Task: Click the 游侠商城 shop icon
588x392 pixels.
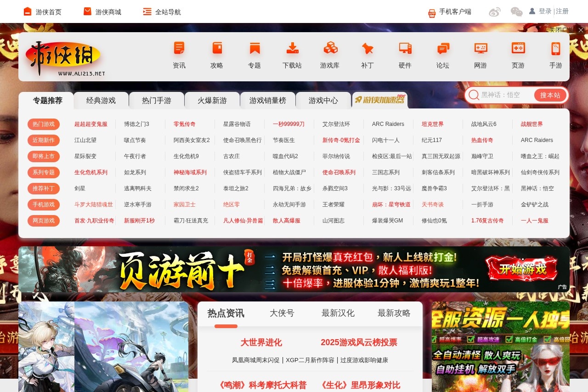Action: (x=87, y=11)
